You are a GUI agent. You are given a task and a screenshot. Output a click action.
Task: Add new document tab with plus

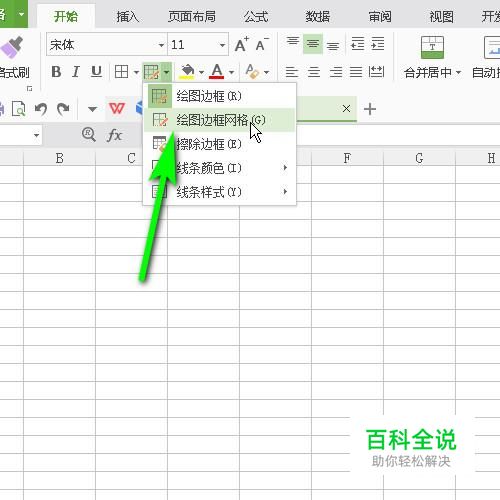(x=370, y=109)
